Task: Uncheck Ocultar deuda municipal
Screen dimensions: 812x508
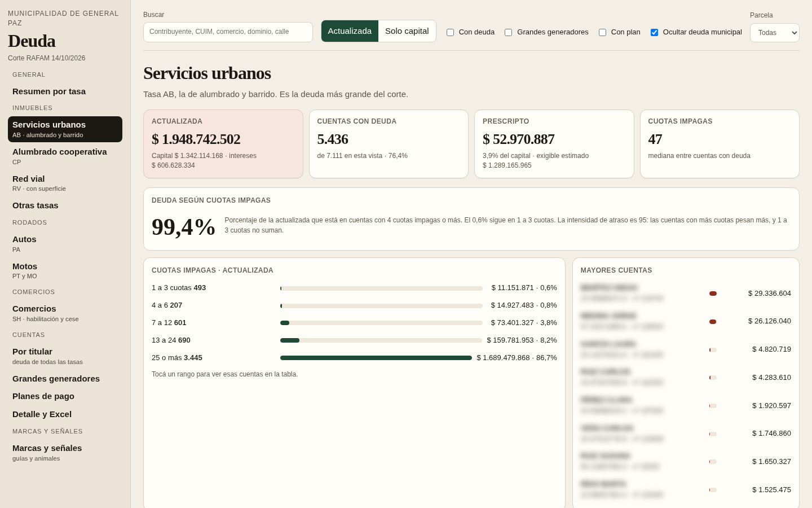Action: pos(654,32)
